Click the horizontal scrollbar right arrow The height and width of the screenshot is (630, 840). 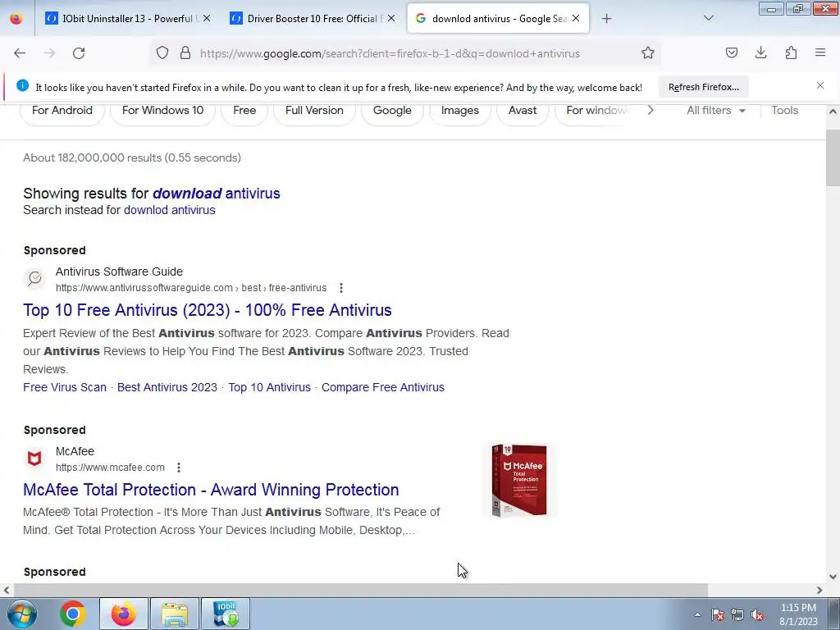[819, 590]
